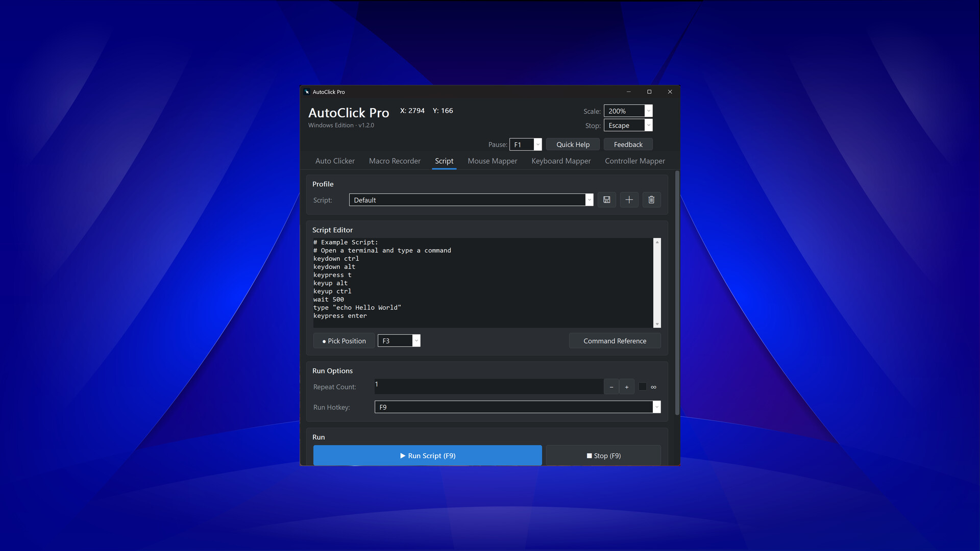The height and width of the screenshot is (551, 980).
Task: Click the script editor scroll down arrow
Action: (x=657, y=324)
